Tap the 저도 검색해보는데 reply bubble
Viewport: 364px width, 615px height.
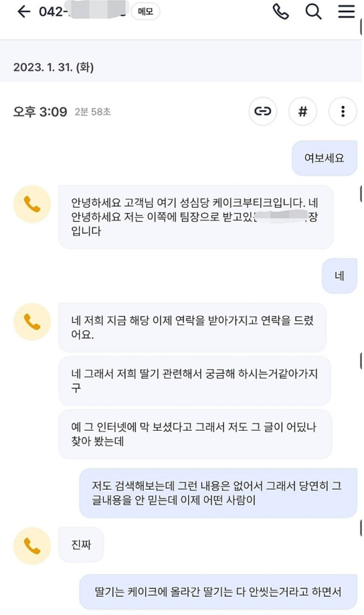point(218,493)
